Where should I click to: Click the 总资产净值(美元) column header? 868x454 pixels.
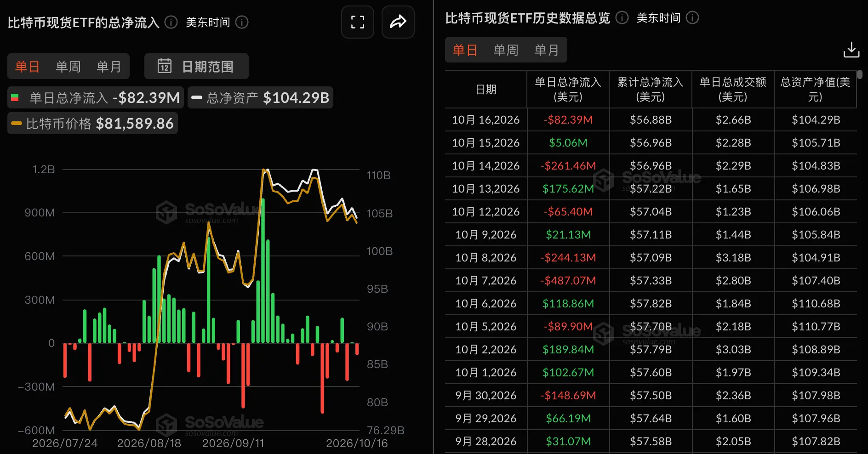[x=815, y=89]
